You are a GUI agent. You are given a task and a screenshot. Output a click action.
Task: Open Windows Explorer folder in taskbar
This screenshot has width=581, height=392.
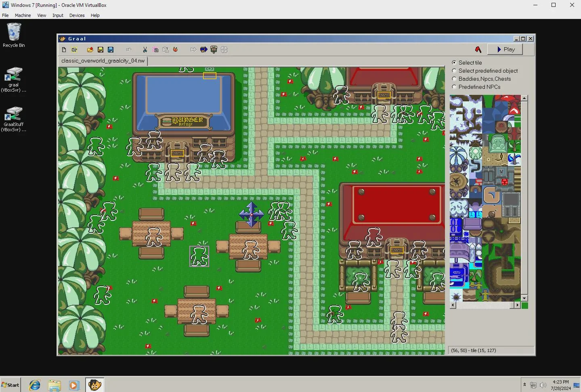point(55,385)
